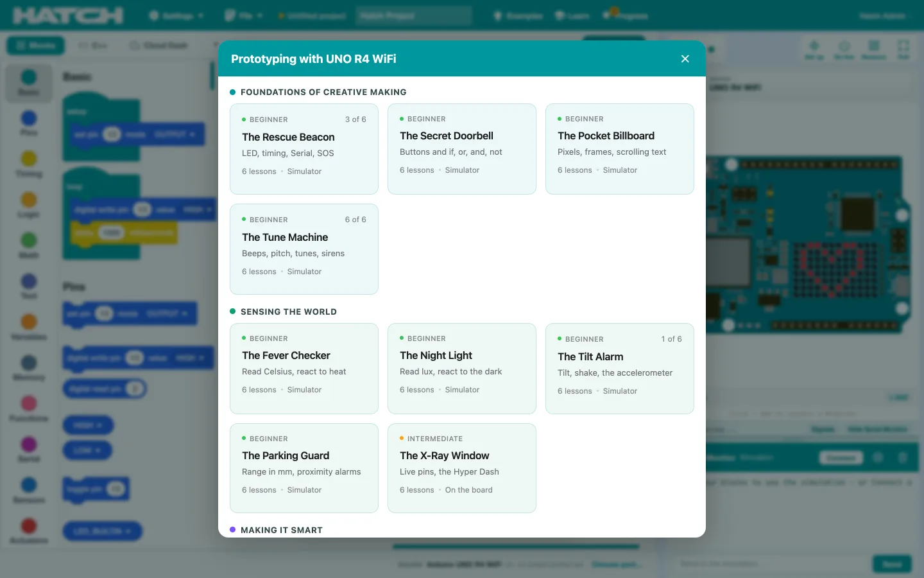
Task: Click the project name input field
Action: point(414,15)
